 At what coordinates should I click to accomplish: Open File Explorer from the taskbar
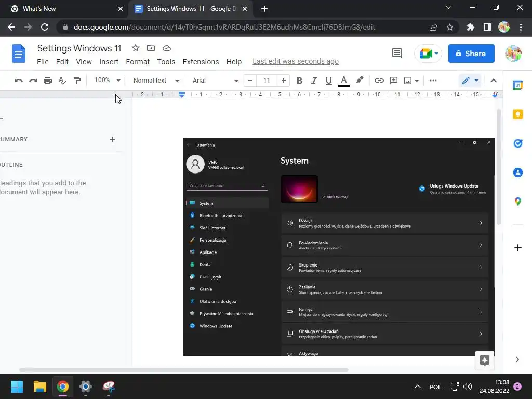tap(39, 387)
